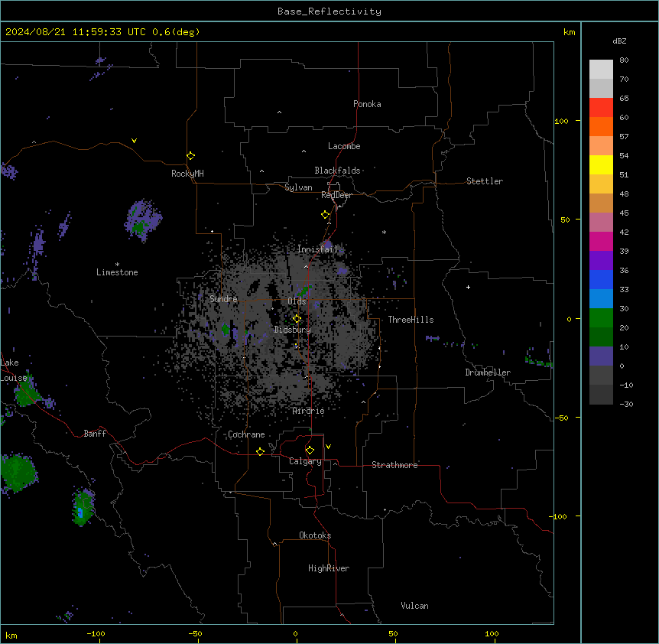Pick the magenta 39-42 dBZ legend swatch
The width and height of the screenshot is (659, 644).
(x=601, y=241)
